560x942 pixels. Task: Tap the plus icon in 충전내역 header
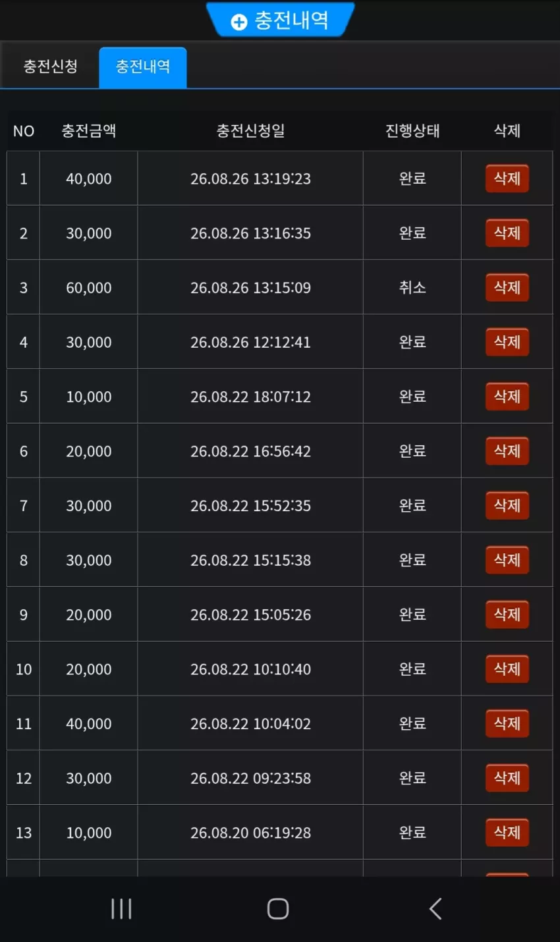coord(238,22)
